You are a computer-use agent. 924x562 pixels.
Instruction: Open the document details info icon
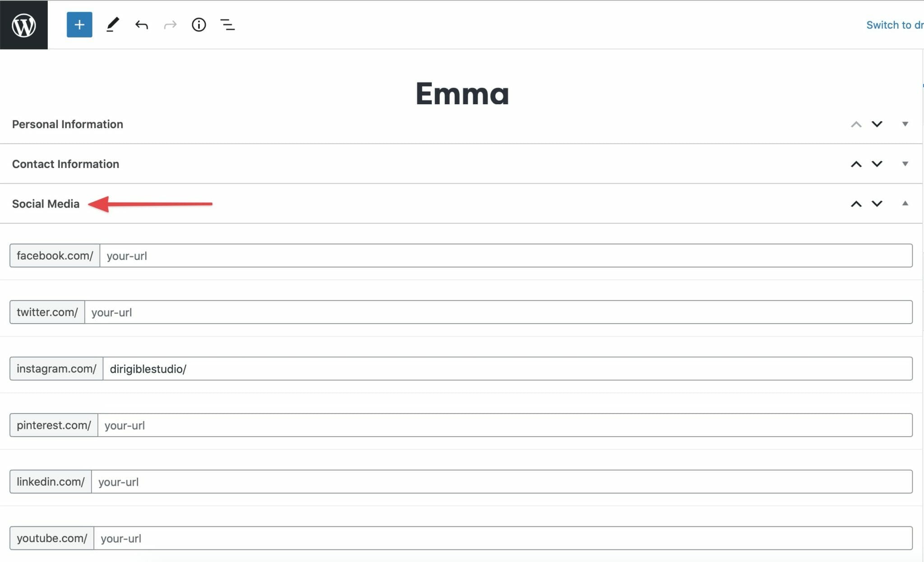[199, 25]
